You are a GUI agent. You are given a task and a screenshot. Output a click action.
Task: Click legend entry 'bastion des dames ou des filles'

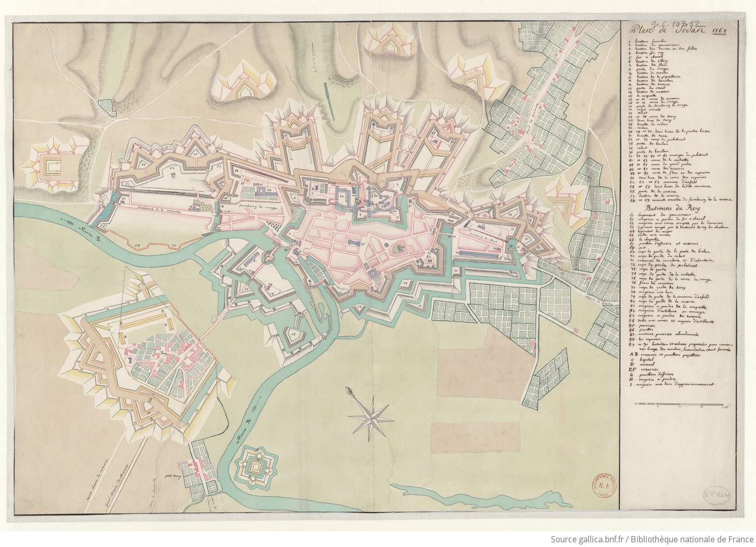666,49
